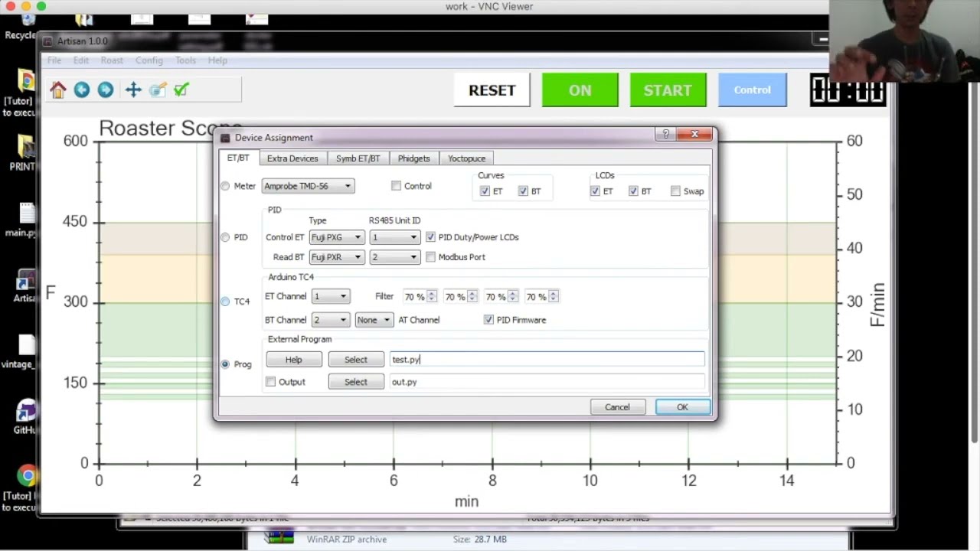
Task: Select the Meter radio button
Action: coord(225,186)
